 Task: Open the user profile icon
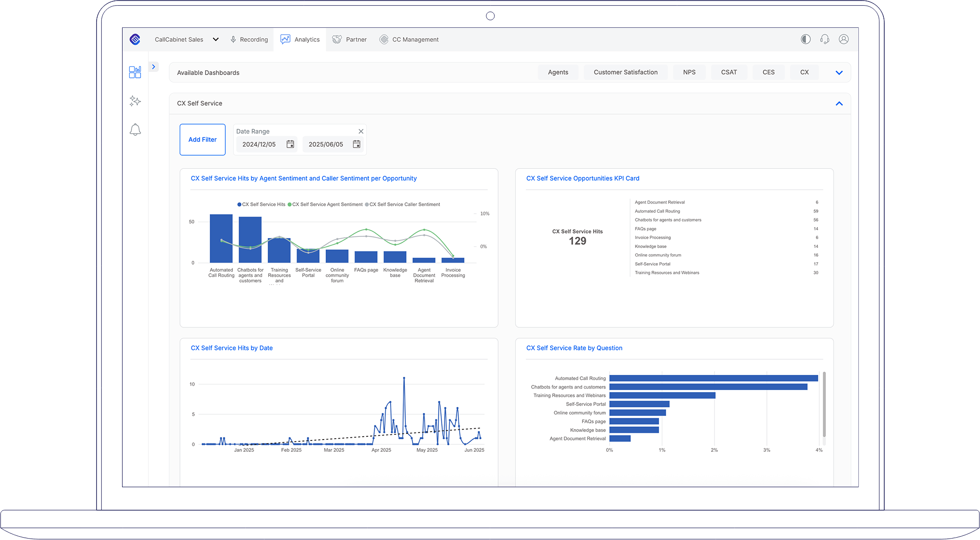pyautogui.click(x=844, y=39)
